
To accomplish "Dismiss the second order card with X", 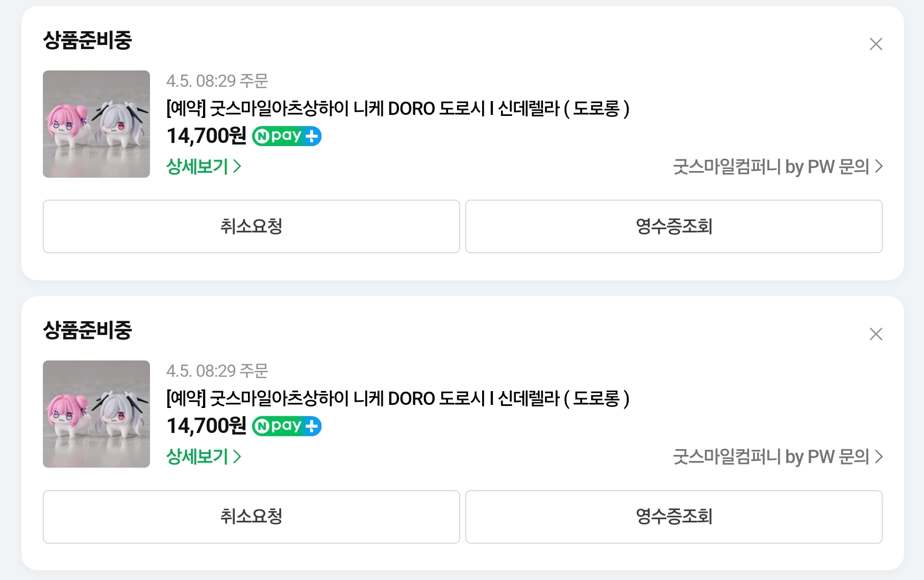I will (876, 334).
